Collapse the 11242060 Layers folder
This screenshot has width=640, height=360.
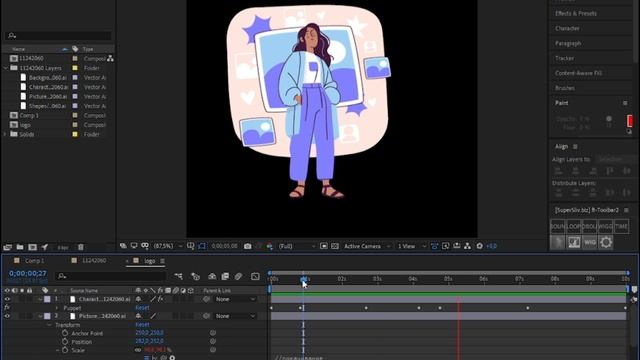click(5, 68)
